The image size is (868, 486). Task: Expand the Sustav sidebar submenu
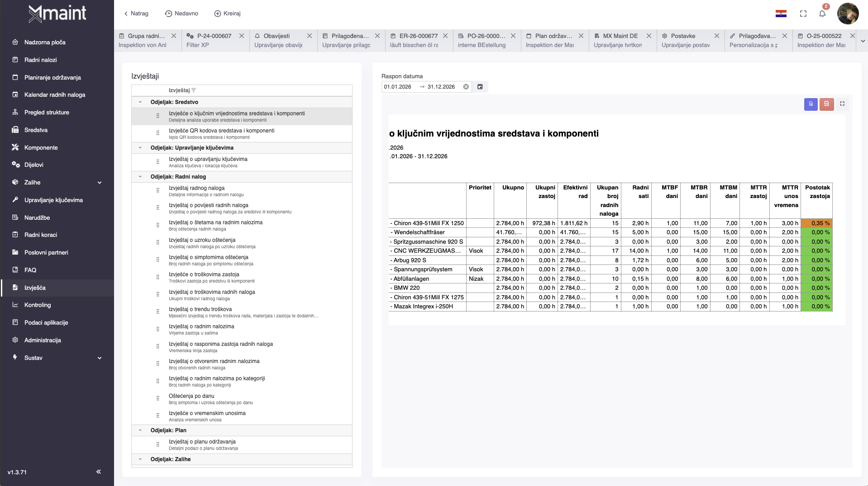pyautogui.click(x=100, y=358)
